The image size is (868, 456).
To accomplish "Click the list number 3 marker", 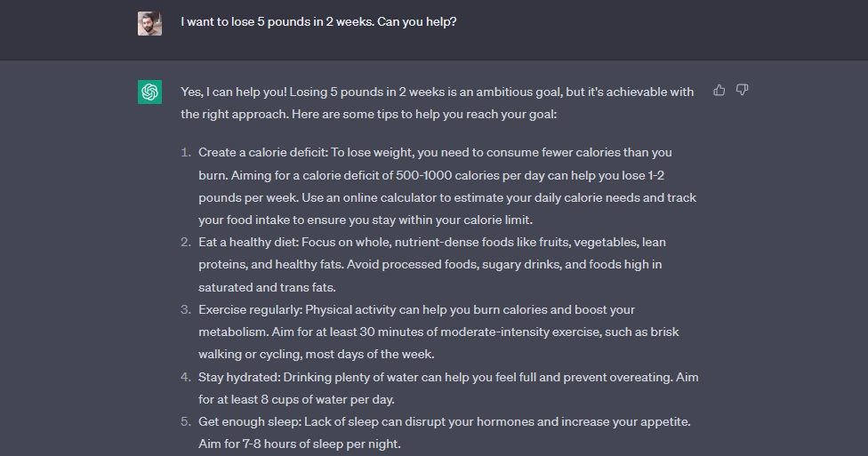I will pyautogui.click(x=186, y=310).
